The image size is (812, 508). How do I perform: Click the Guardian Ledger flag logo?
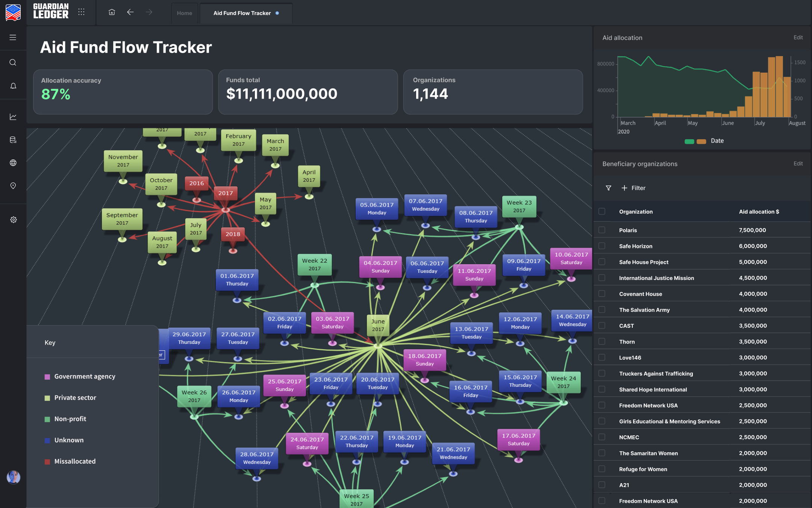[13, 12]
